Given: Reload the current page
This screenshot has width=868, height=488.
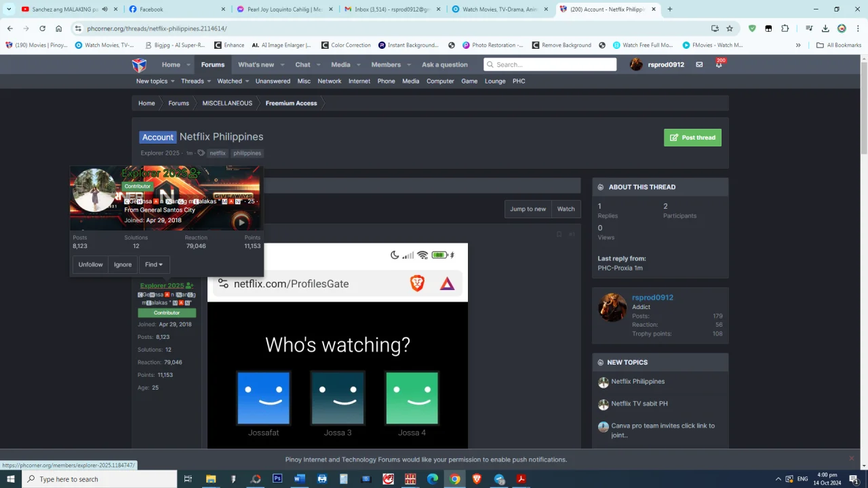Looking at the screenshot, I should coord(42,28).
